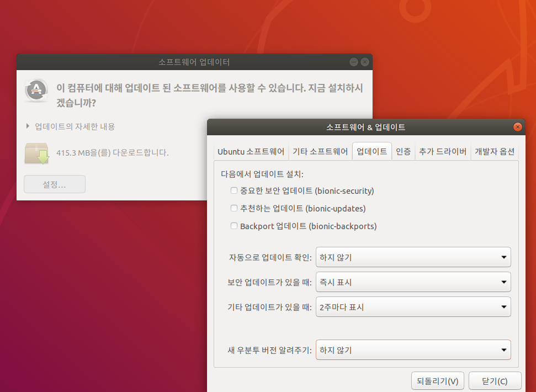The image size is (536, 392).
Task: Click the 닫기(C) button
Action: point(495,381)
